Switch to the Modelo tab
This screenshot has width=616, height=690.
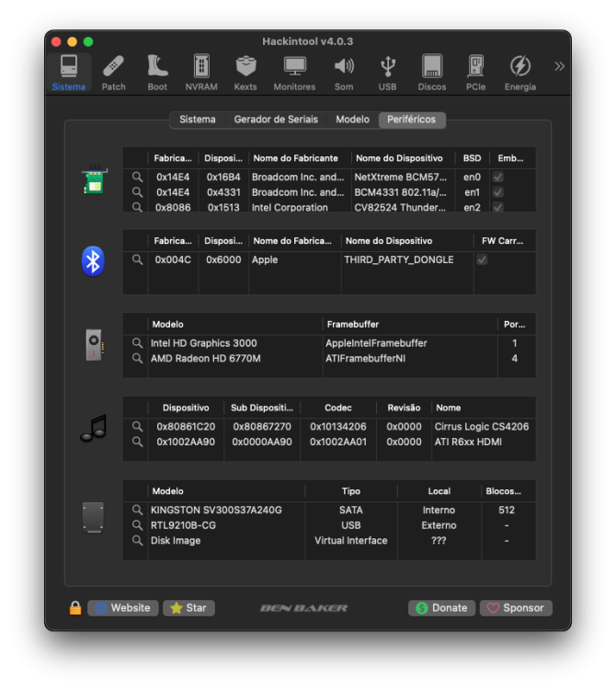353,120
